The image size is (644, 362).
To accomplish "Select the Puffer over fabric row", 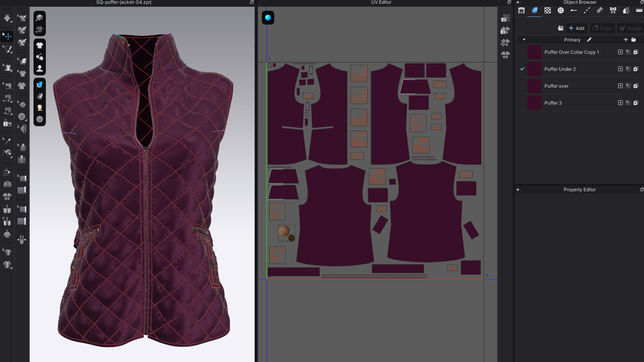I will (580, 86).
